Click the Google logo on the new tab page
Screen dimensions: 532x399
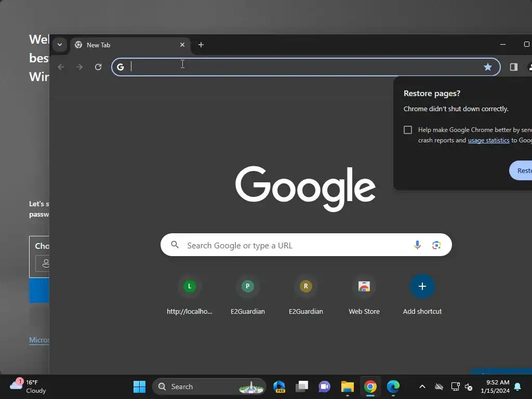point(305,188)
